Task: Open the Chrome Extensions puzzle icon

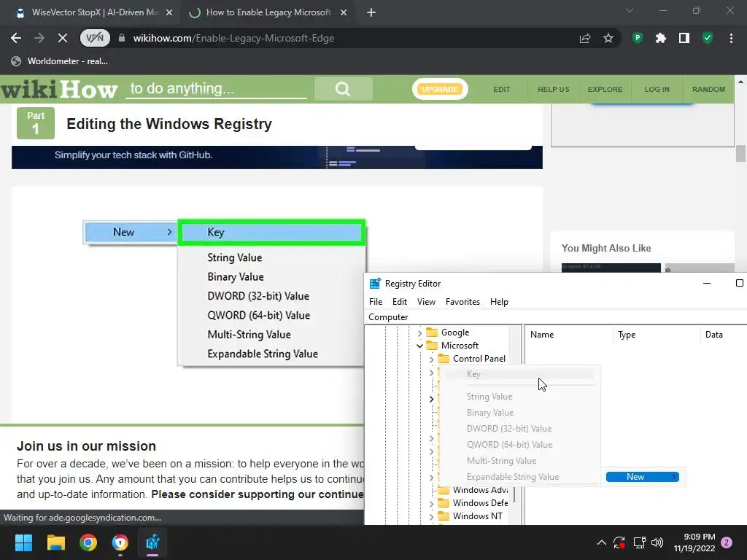Action: click(661, 38)
